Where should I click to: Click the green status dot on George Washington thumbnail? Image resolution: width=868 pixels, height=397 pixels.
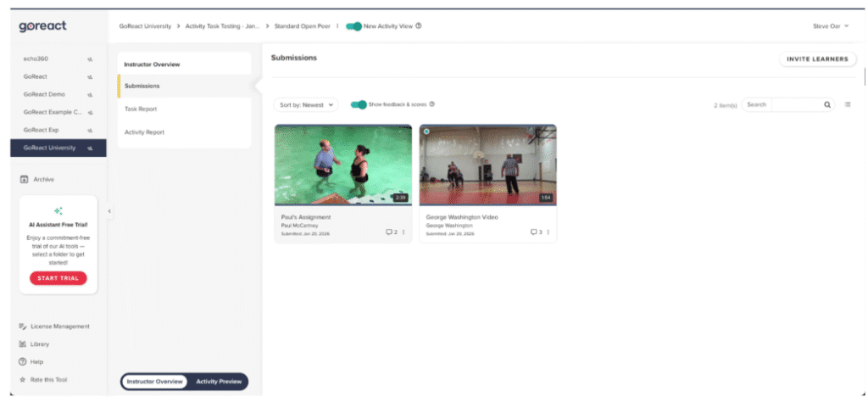pos(426,131)
